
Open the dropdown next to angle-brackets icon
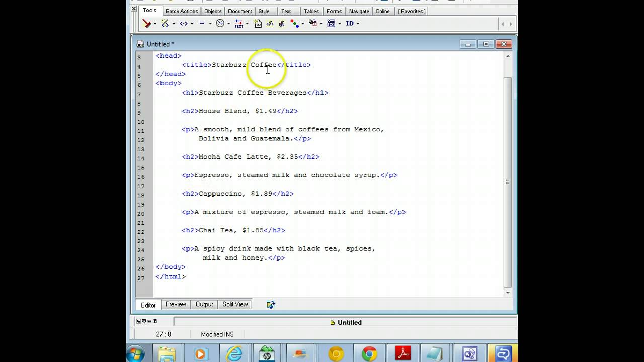(x=192, y=24)
